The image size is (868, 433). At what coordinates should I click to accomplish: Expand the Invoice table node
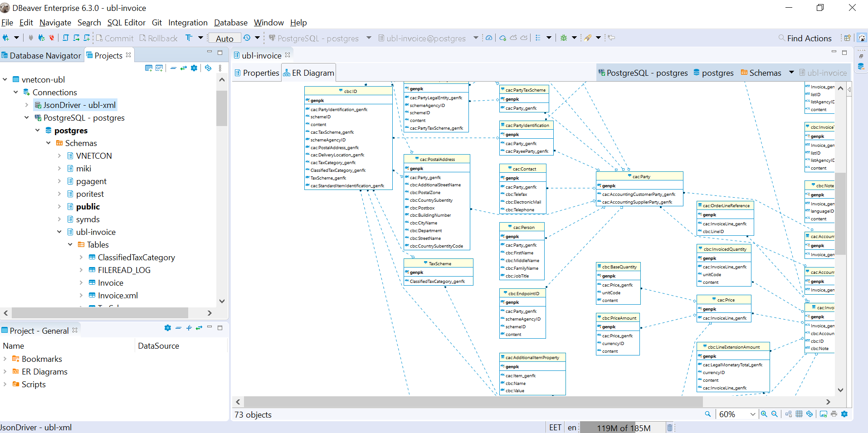(x=82, y=282)
